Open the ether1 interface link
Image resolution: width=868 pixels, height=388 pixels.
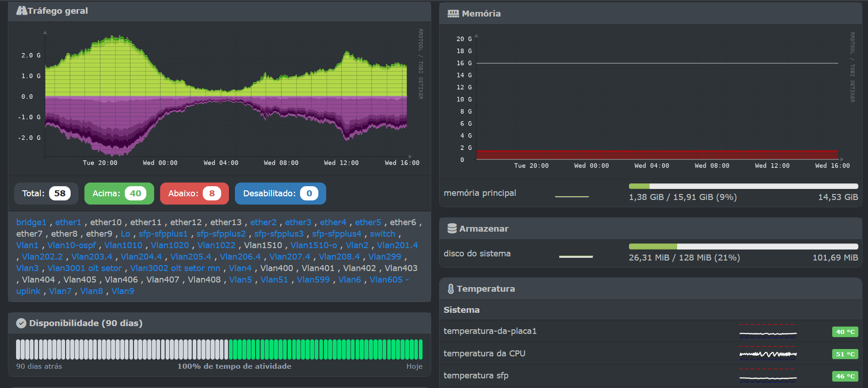tap(68, 222)
